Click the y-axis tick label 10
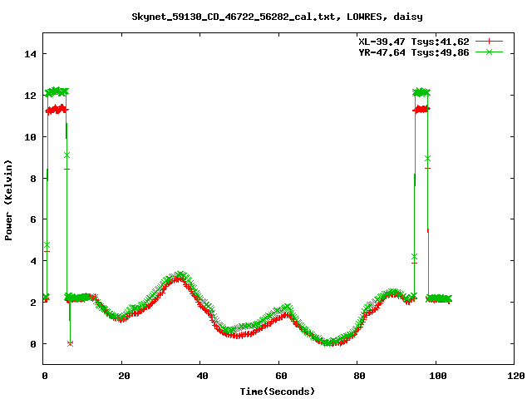 click(x=30, y=136)
